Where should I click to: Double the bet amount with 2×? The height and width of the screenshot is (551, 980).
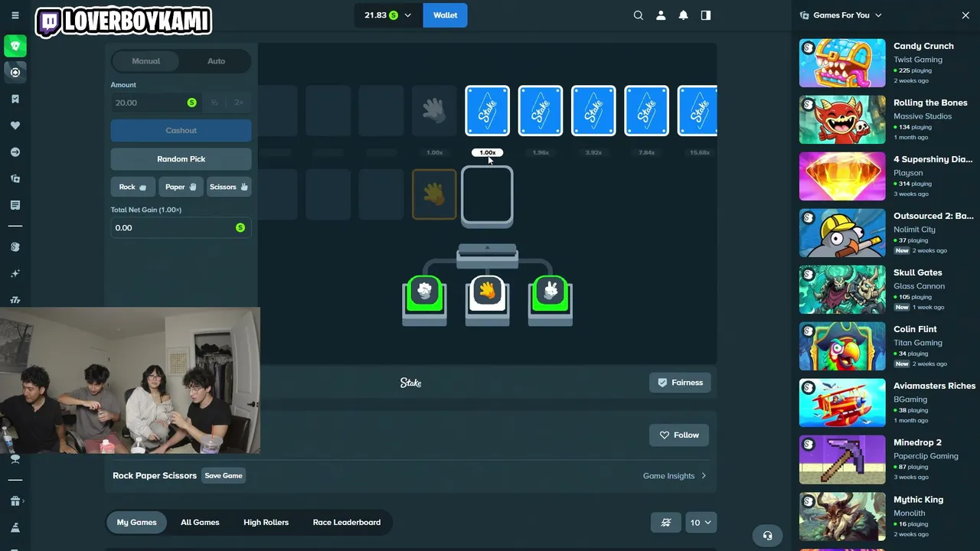pos(239,103)
